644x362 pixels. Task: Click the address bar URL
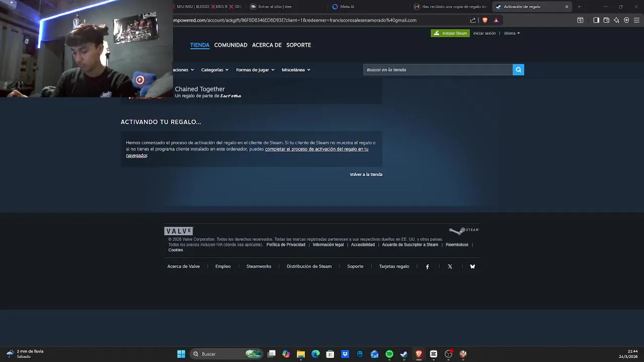(x=295, y=20)
